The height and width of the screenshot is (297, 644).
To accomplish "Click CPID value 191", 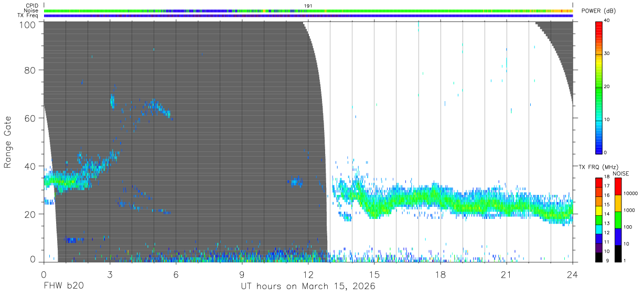I will [x=308, y=6].
